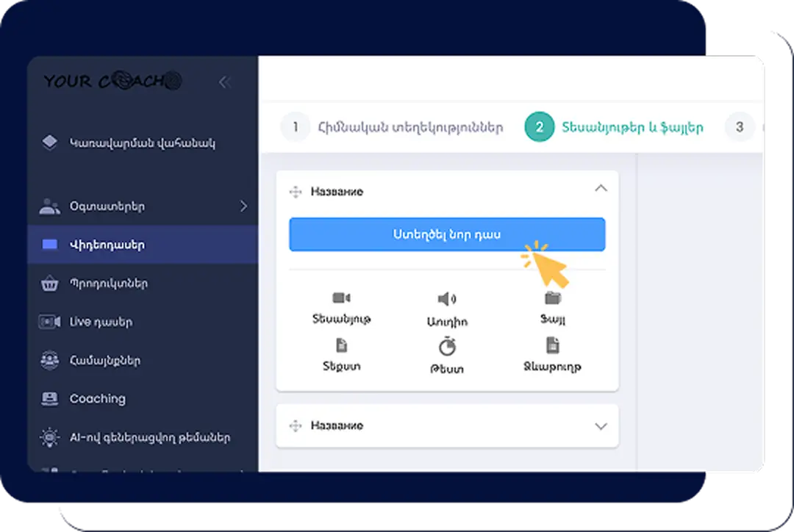Image resolution: width=794 pixels, height=532 pixels.
Task: Expand the second Название section chevron
Action: tap(601, 426)
